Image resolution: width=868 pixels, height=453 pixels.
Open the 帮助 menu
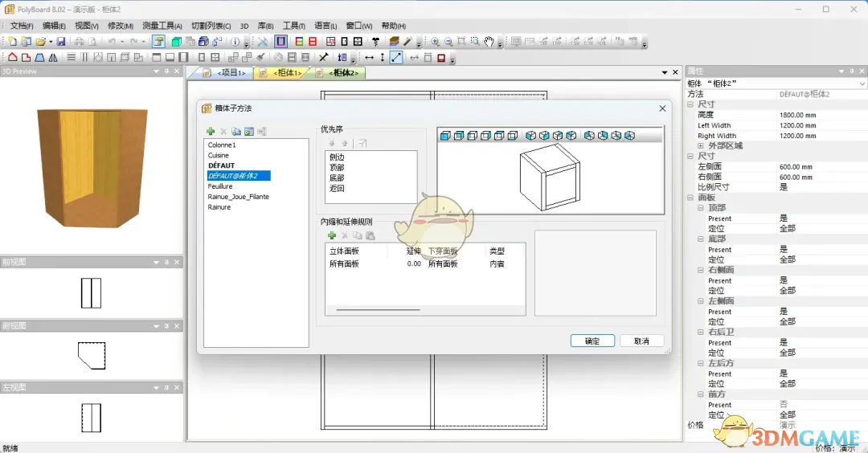(x=393, y=26)
